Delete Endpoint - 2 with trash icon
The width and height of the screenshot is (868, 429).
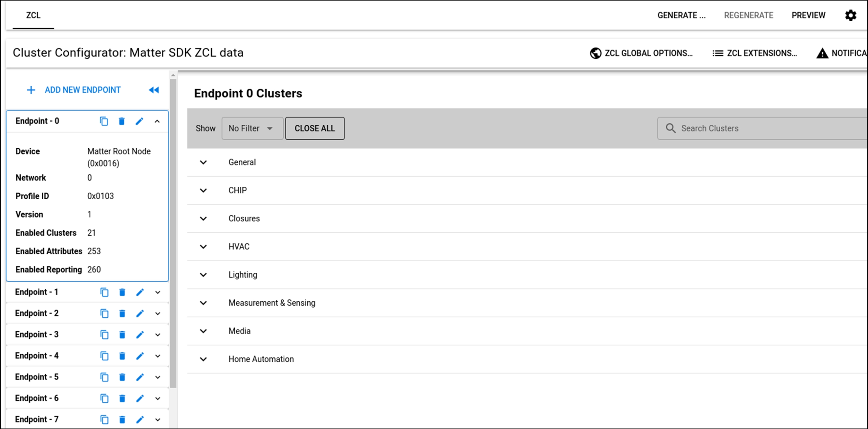point(122,313)
